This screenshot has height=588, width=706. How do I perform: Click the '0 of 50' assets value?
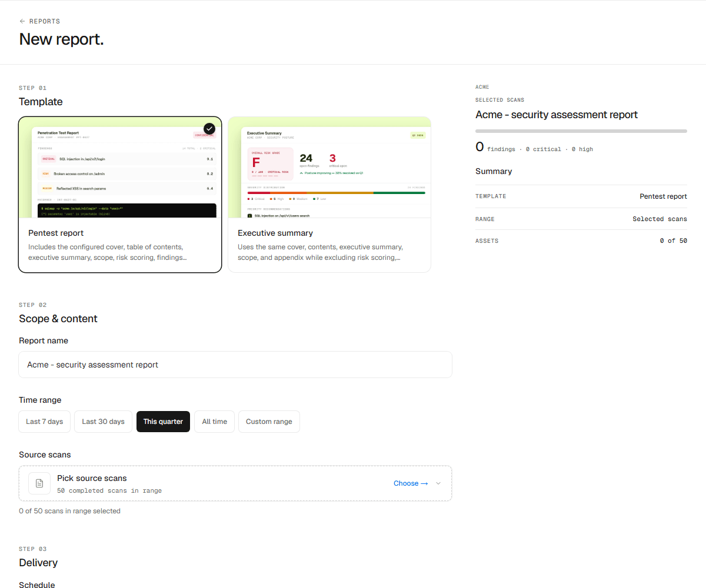coord(674,240)
